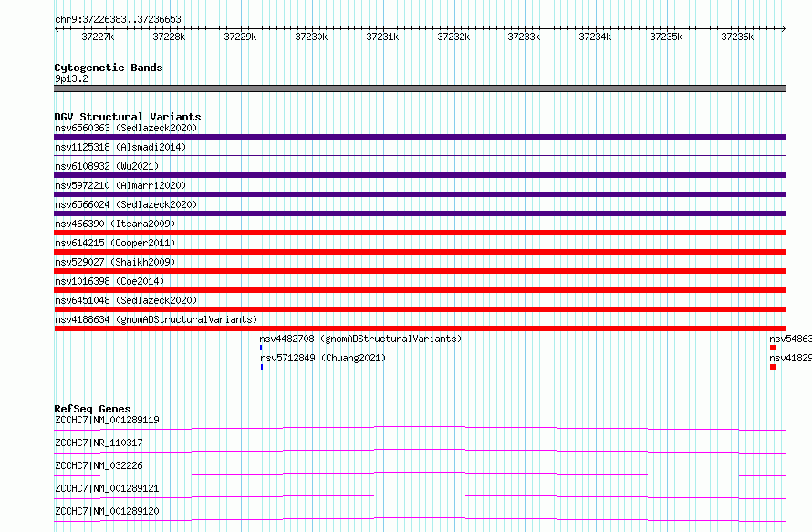Screen dimensions: 812x532
Task: Open variant nsv5712849 (Chuang2021) label
Action: point(323,358)
